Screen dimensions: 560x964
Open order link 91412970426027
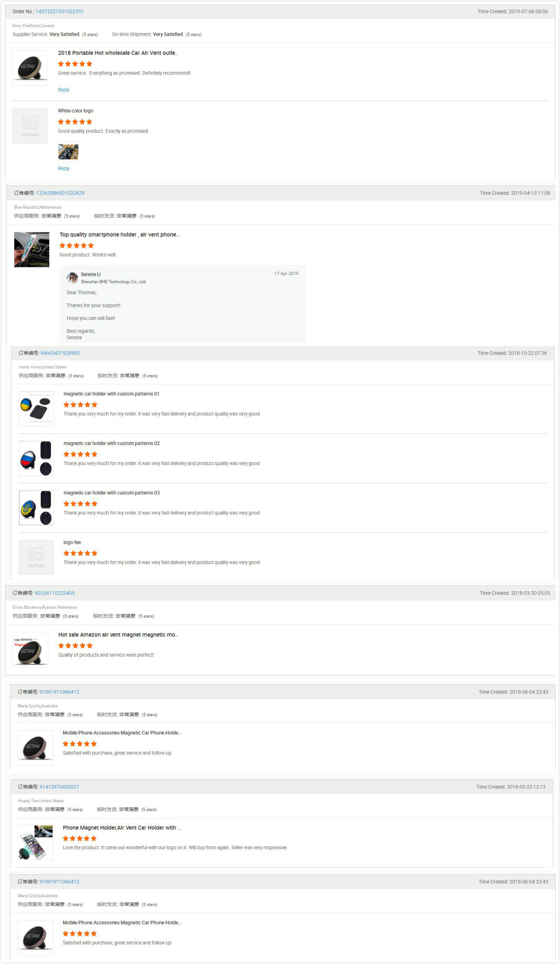[x=58, y=787]
